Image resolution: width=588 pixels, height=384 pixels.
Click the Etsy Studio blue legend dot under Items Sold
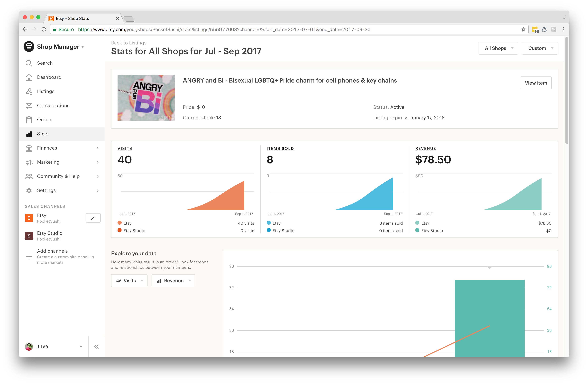(x=269, y=230)
